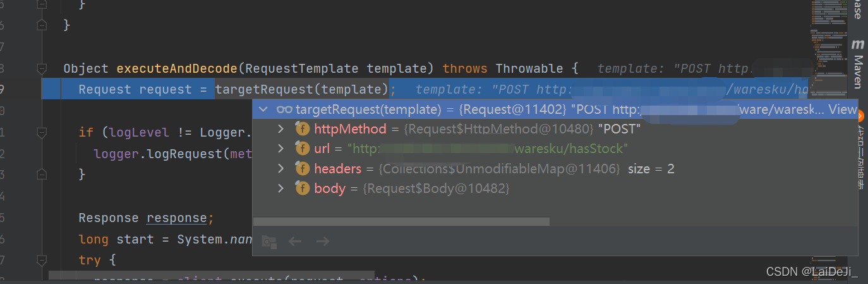
Task: Click targetRequest(template) call in the code
Action: 301,89
